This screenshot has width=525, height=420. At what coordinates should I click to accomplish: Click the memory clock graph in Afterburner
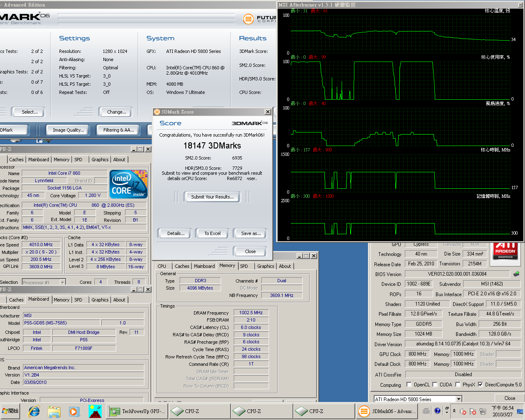point(401,219)
